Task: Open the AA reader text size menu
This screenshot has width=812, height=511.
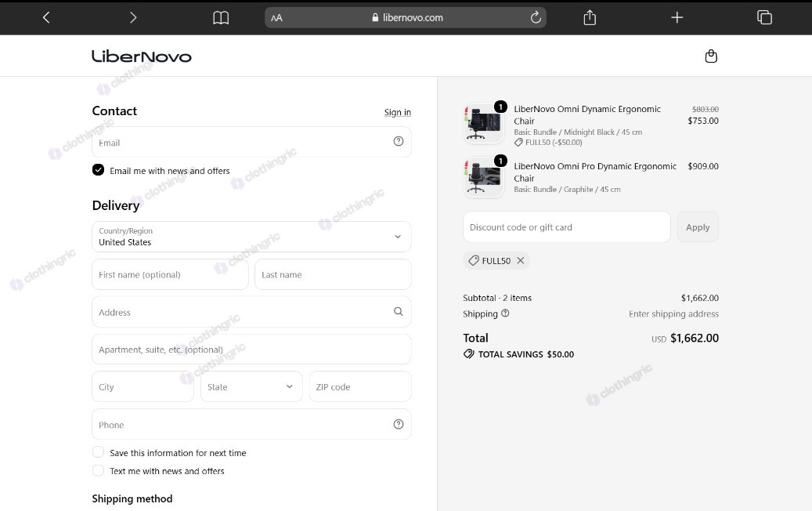Action: point(276,17)
